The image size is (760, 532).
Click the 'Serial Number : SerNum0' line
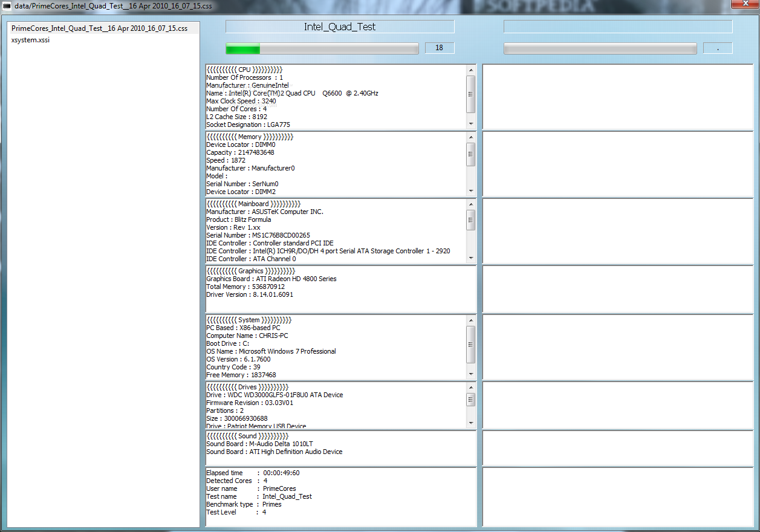tap(242, 184)
